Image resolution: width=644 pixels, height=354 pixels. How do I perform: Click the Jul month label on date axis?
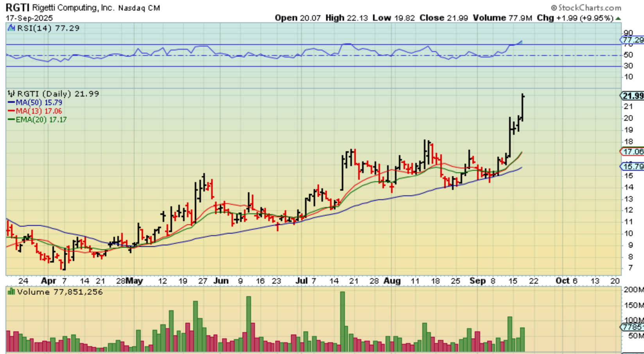[x=301, y=281]
